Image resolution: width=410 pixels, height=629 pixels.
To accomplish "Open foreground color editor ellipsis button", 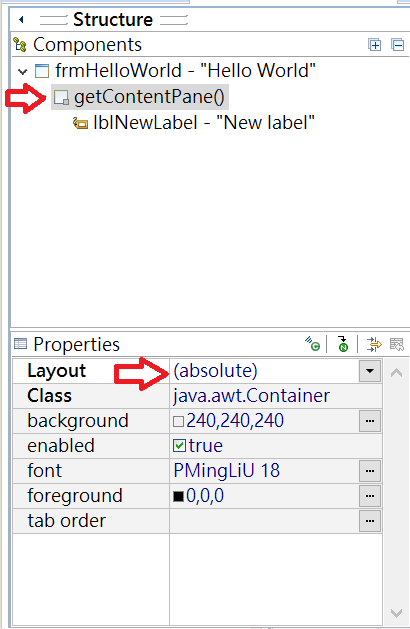I will coord(370,496).
